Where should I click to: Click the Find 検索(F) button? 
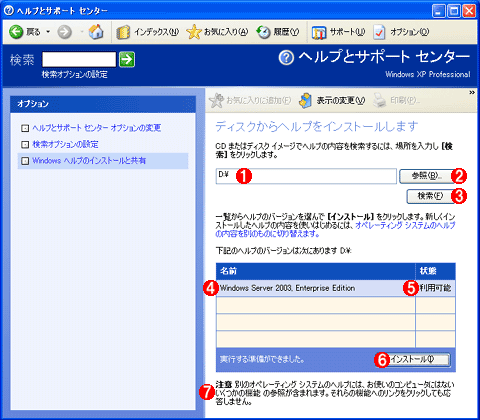(x=430, y=196)
